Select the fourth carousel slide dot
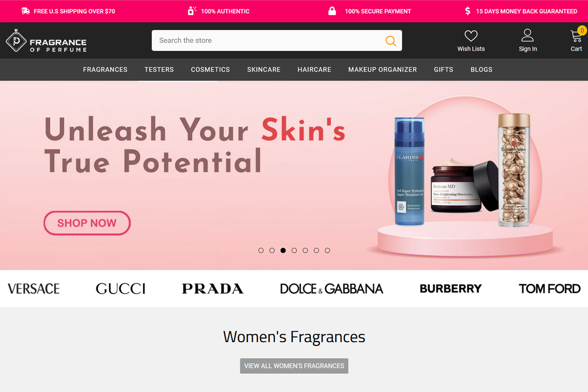Viewport: 588px width, 392px height. coord(294,250)
